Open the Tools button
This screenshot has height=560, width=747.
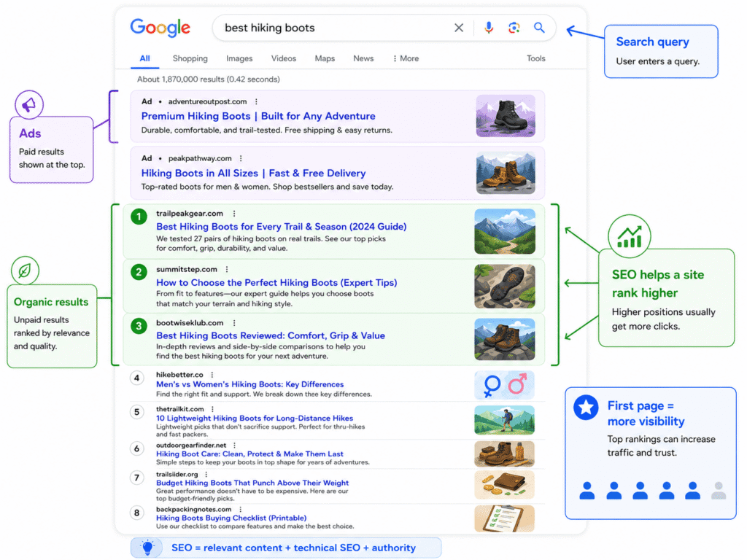tap(536, 58)
